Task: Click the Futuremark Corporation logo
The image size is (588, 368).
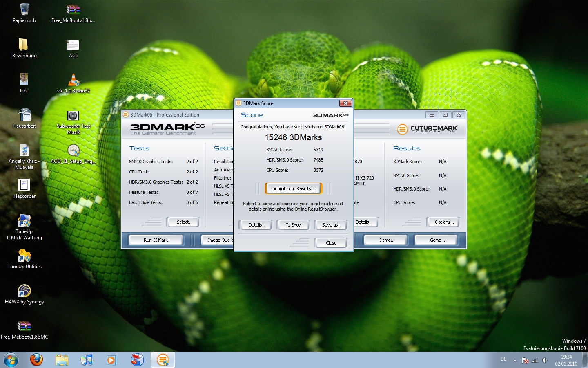Action: [x=427, y=129]
